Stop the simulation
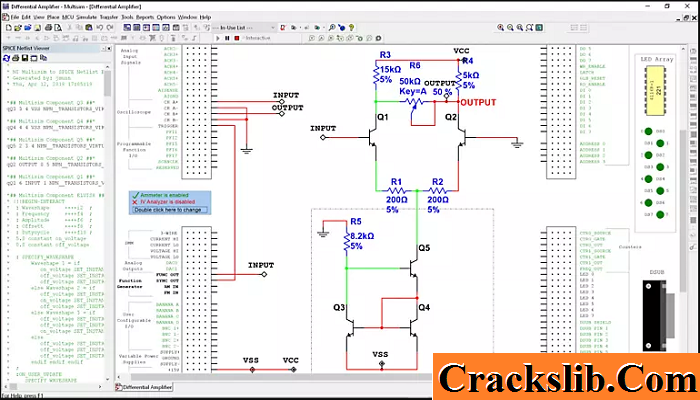The height and width of the screenshot is (400, 700). click(x=237, y=38)
